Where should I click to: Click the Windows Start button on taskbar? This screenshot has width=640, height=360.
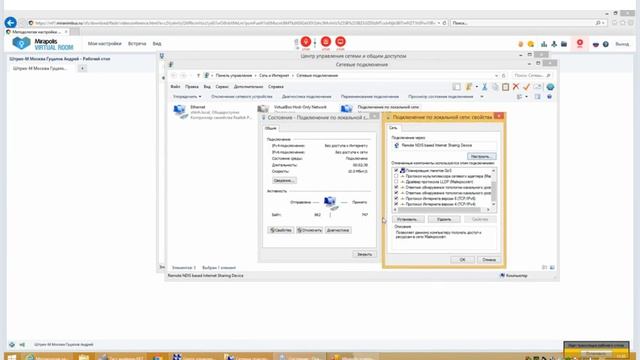click(x=11, y=357)
